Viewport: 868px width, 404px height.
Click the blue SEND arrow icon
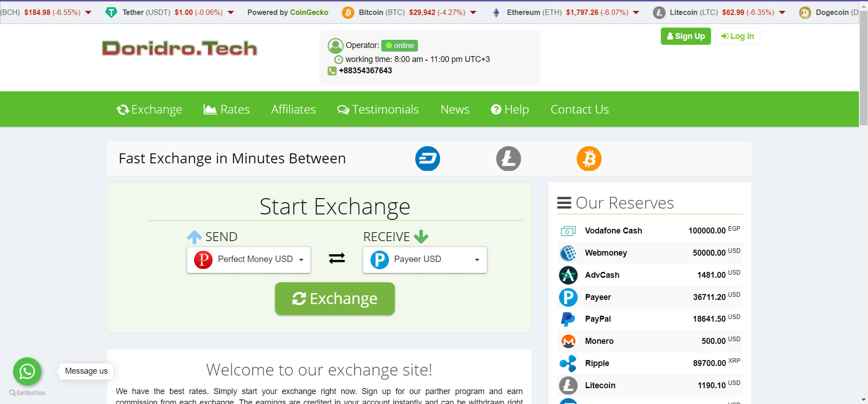point(194,237)
